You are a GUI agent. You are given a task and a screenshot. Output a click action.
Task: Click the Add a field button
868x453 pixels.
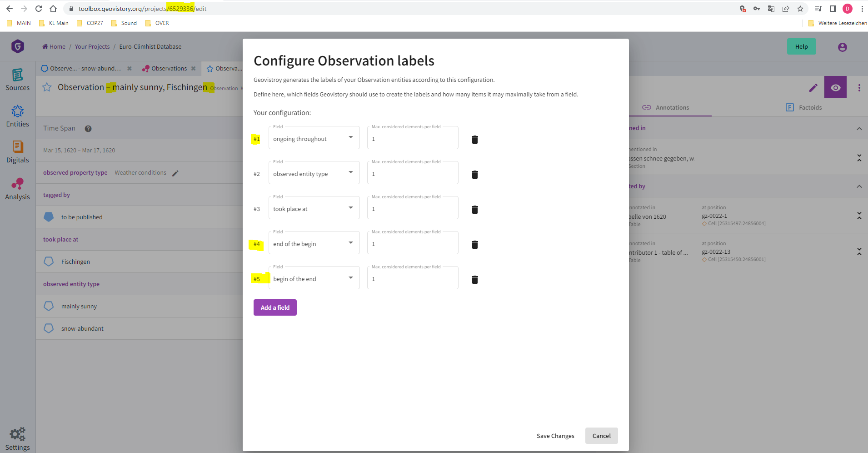tap(275, 307)
